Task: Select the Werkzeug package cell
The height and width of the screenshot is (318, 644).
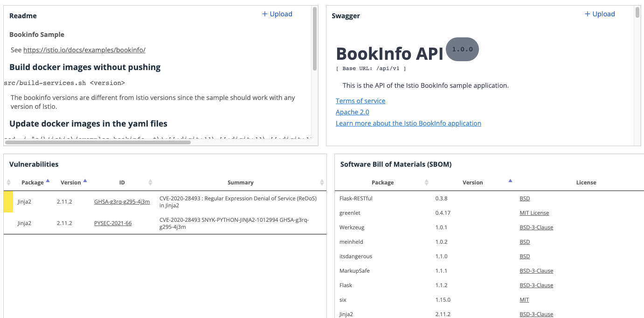Action: click(352, 227)
